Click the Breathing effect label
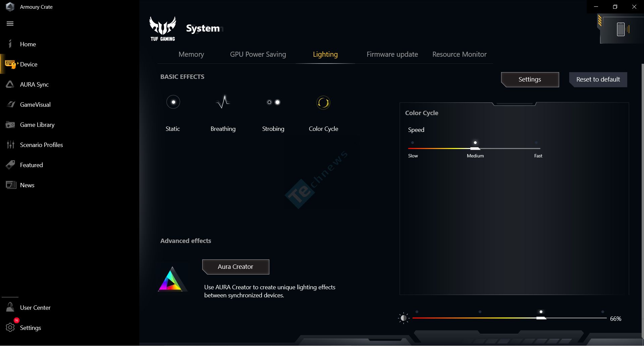 223,129
